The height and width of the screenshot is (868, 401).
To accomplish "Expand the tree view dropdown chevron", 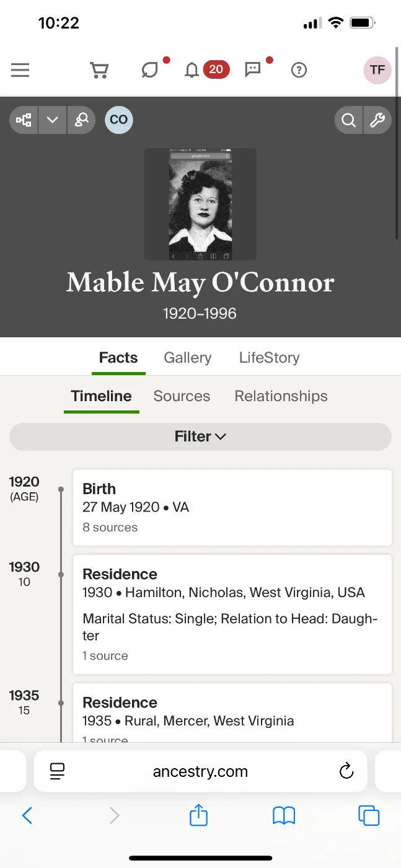I will tap(53, 120).
